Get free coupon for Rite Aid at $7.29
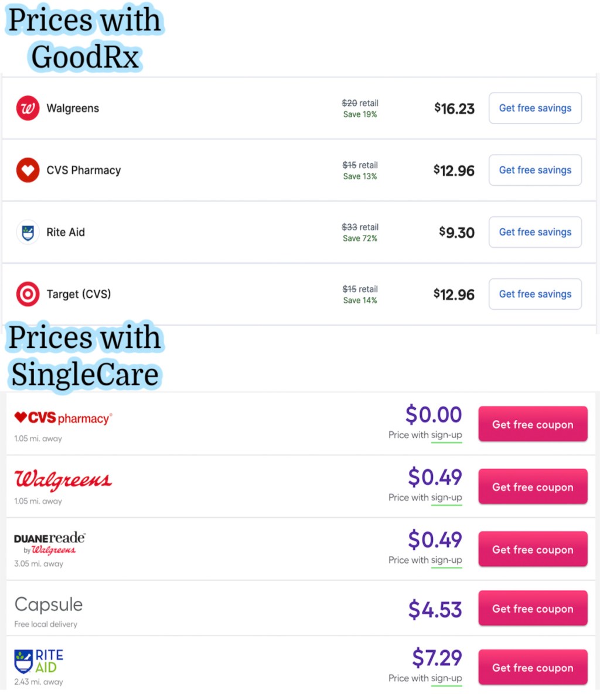Screen dimensions: 600x700 pos(533,668)
